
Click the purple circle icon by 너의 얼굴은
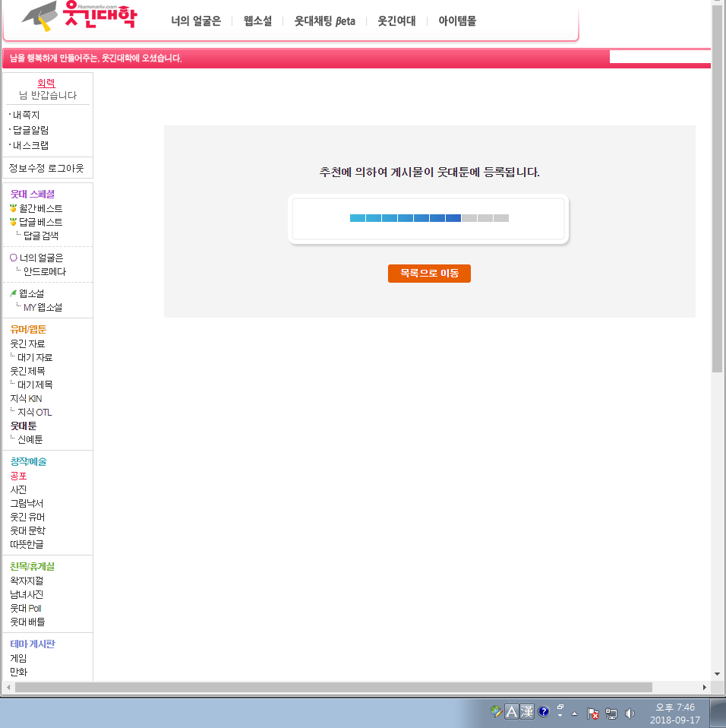pyautogui.click(x=14, y=258)
